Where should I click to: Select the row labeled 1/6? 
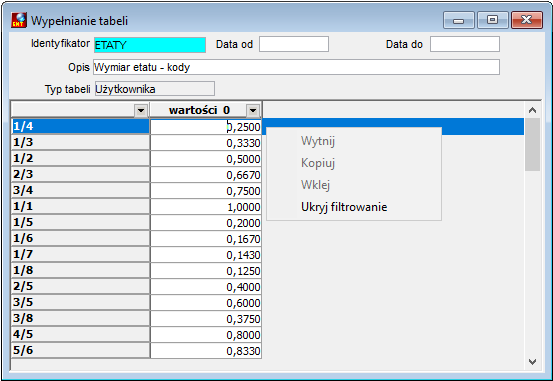pyautogui.click(x=80, y=238)
